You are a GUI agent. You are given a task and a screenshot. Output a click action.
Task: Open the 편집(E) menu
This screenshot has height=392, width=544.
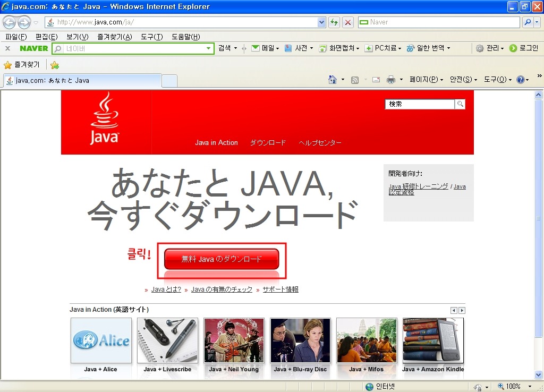[x=47, y=37]
